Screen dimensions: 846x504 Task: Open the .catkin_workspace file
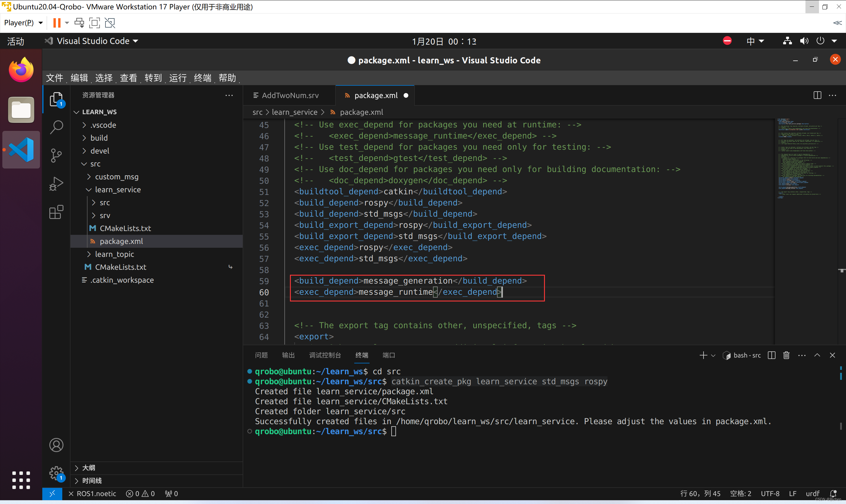tap(122, 280)
